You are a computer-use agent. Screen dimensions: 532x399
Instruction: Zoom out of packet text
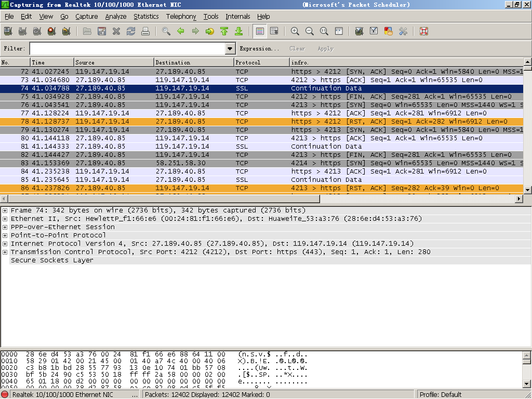(x=310, y=31)
